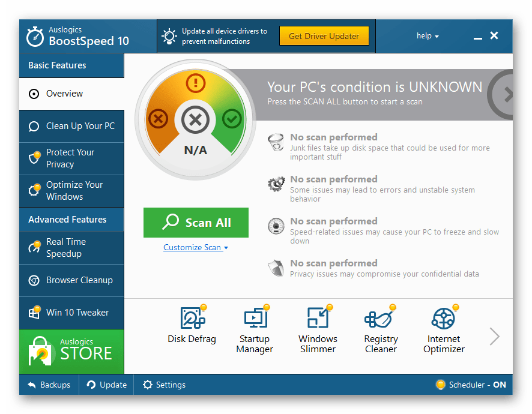Click the speed-related issues gauge icon
Image resolution: width=532 pixels, height=414 pixels.
coord(276,226)
